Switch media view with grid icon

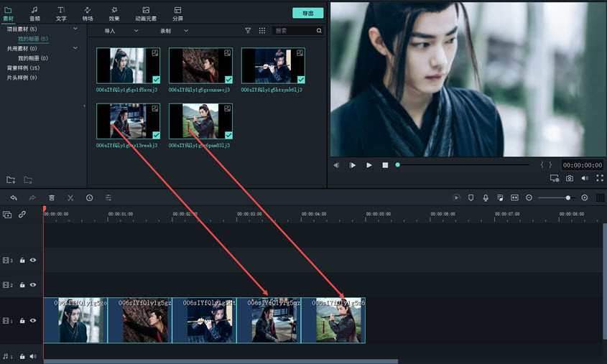click(262, 31)
